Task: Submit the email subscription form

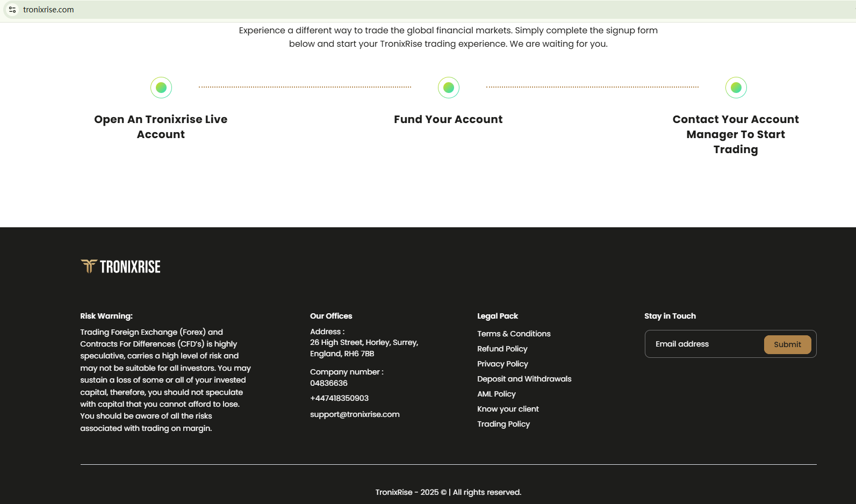Action: tap(788, 344)
